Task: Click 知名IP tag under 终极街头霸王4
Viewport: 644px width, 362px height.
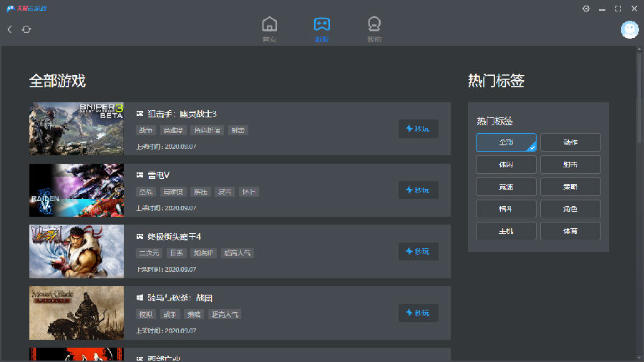Action: [x=204, y=253]
